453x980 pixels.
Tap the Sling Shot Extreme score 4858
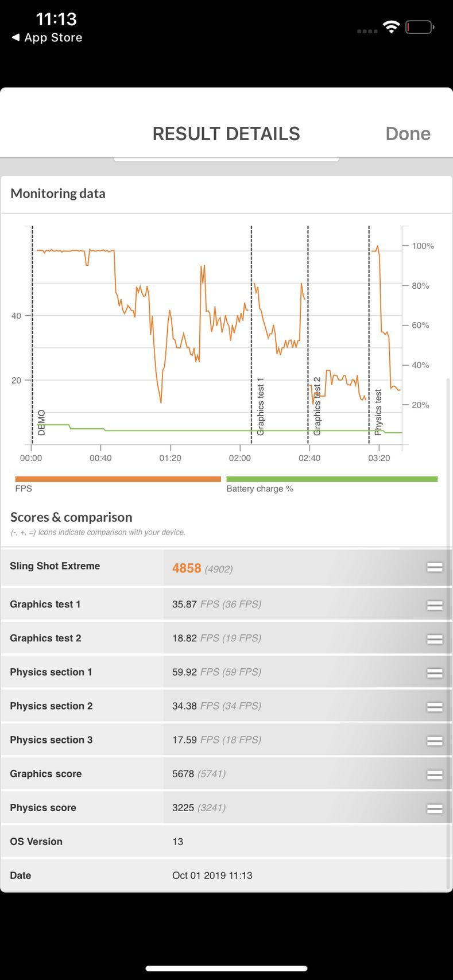point(187,568)
